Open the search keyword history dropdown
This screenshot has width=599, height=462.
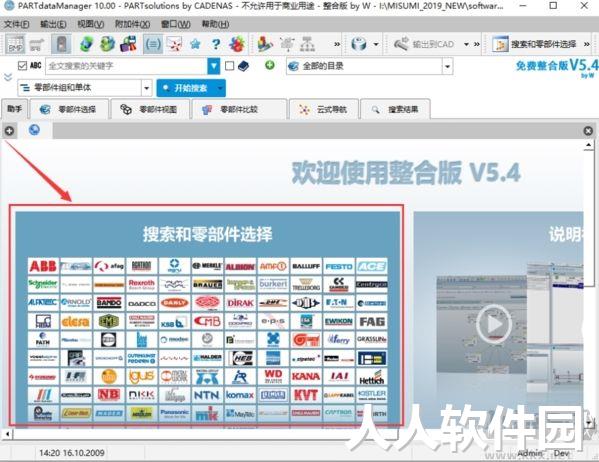214,66
